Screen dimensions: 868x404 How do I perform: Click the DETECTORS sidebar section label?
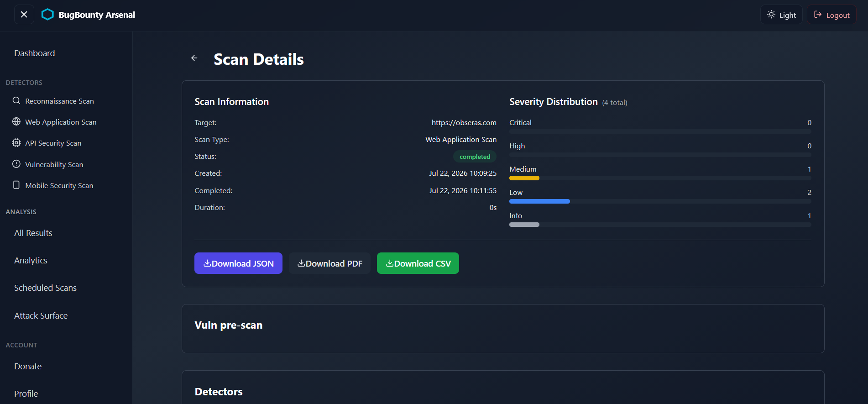click(x=24, y=83)
